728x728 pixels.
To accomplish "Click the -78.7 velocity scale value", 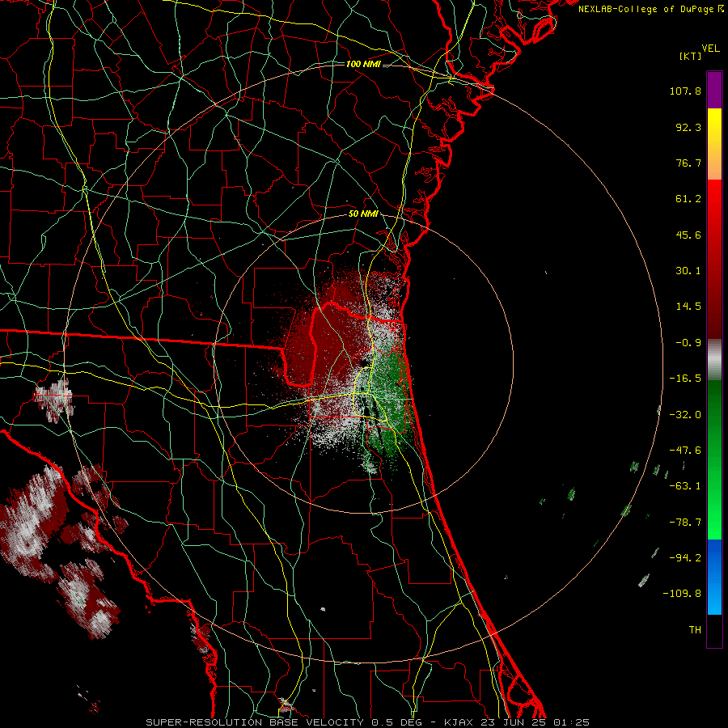I will (685, 523).
